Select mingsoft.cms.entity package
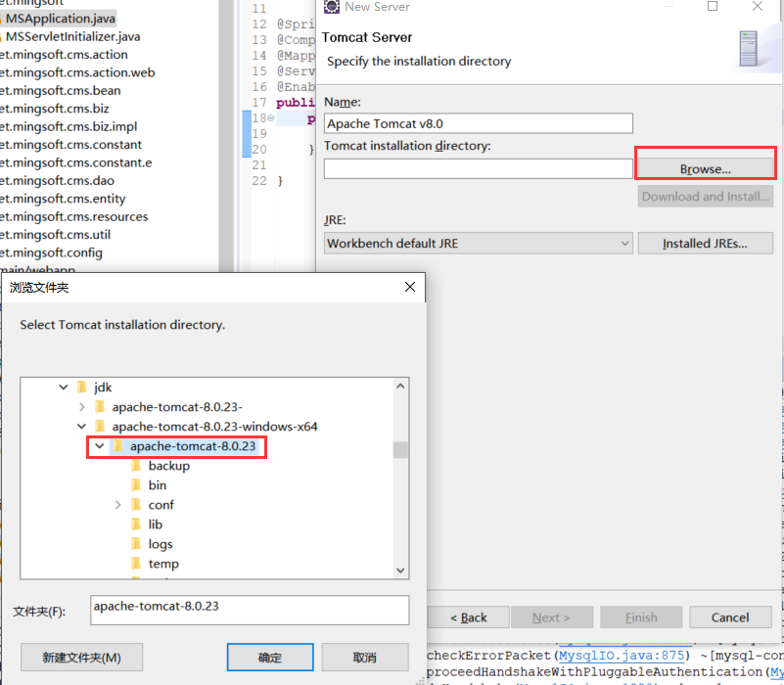This screenshot has width=784, height=685. coord(63,199)
